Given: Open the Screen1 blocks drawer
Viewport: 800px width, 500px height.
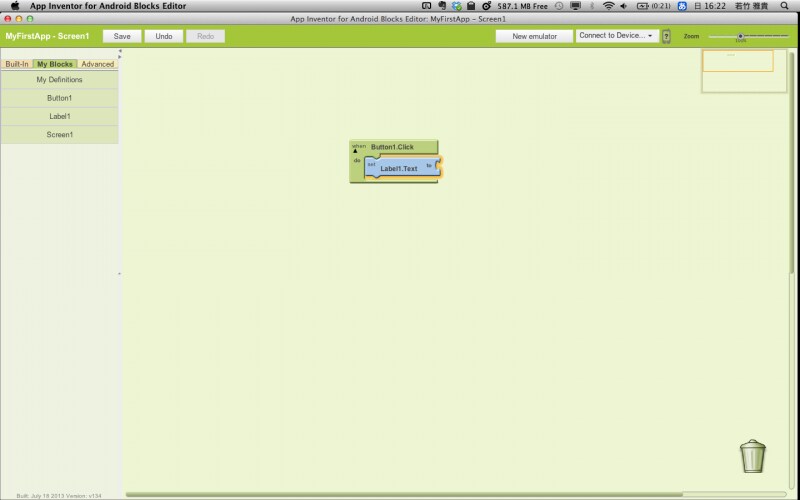Looking at the screenshot, I should (60, 135).
